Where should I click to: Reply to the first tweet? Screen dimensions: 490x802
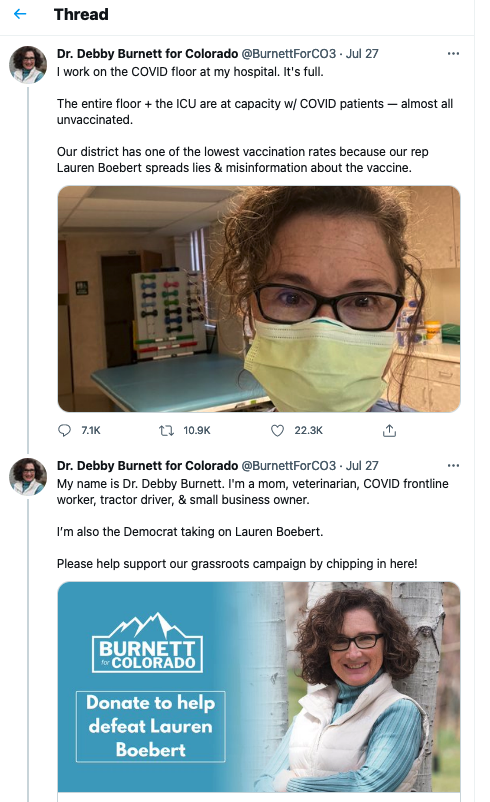tap(64, 430)
